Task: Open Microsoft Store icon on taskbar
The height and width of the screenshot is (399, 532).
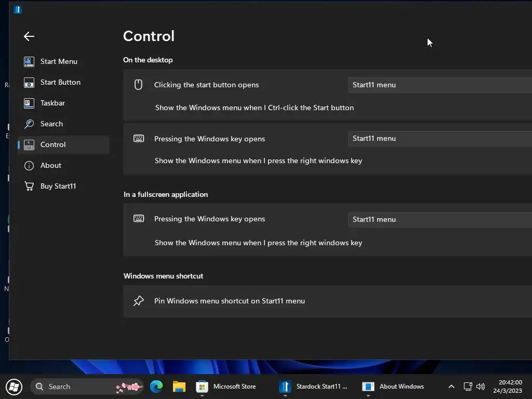Action: (202, 387)
